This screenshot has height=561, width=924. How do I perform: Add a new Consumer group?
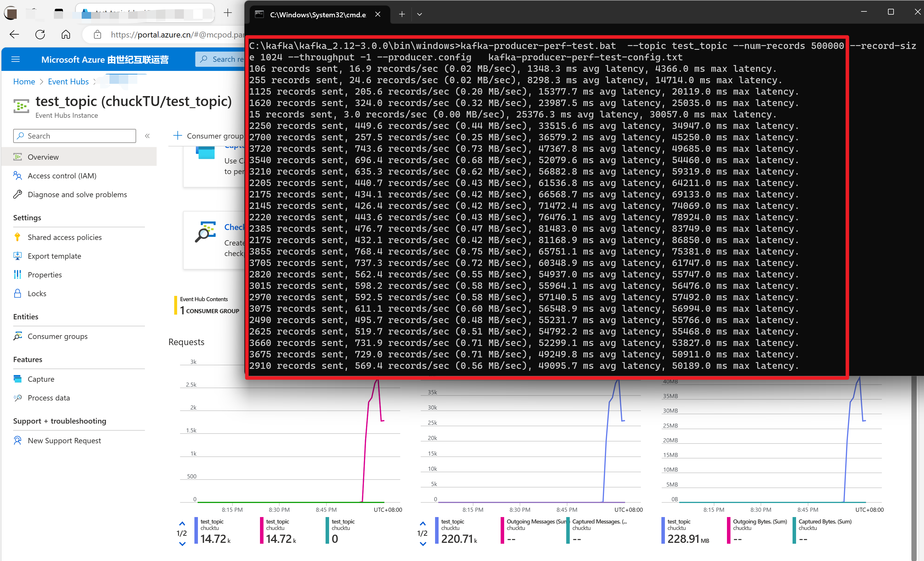point(208,136)
